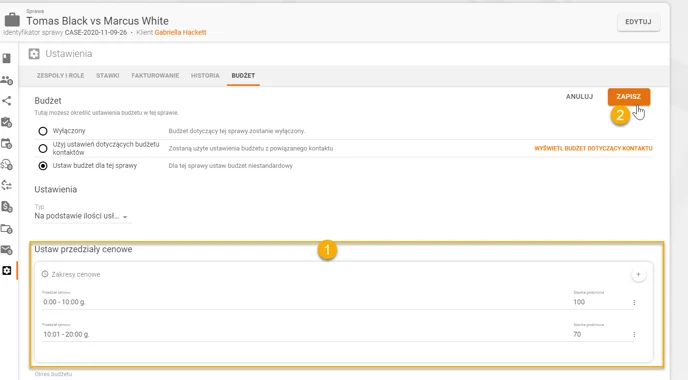Open options menu for 0:00 - 10:00 range
The image size is (688, 380).
pos(634,302)
